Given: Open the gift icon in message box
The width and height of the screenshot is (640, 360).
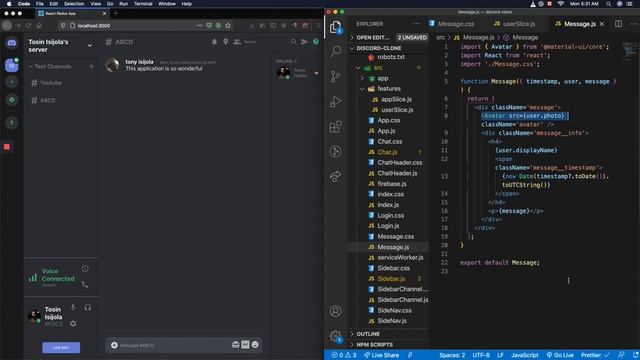Looking at the screenshot, I should [236, 345].
